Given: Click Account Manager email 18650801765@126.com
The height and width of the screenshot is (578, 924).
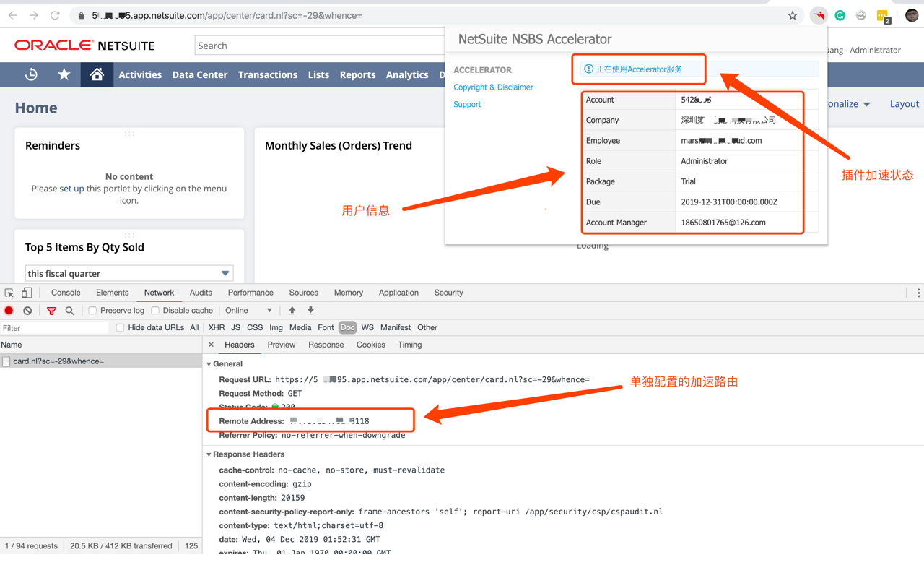Looking at the screenshot, I should 723,223.
